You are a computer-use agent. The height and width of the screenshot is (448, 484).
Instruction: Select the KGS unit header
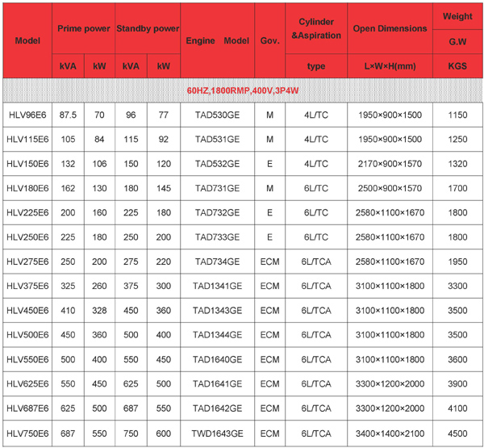tap(457, 66)
